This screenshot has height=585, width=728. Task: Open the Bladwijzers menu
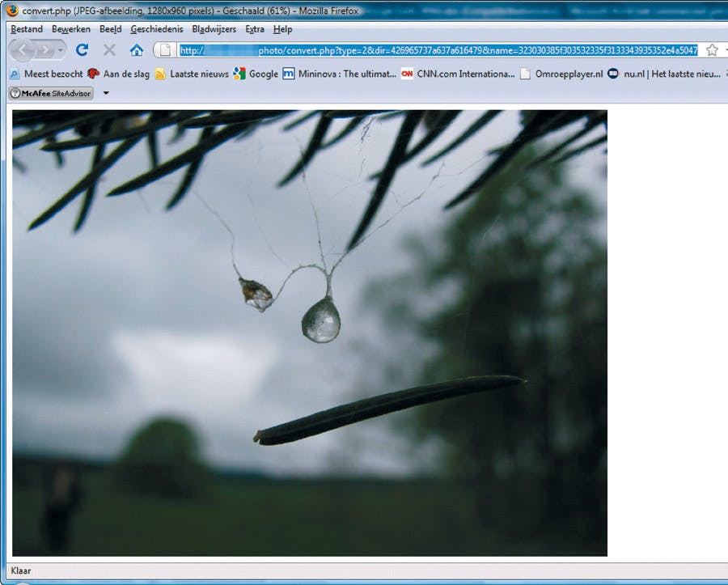click(214, 29)
